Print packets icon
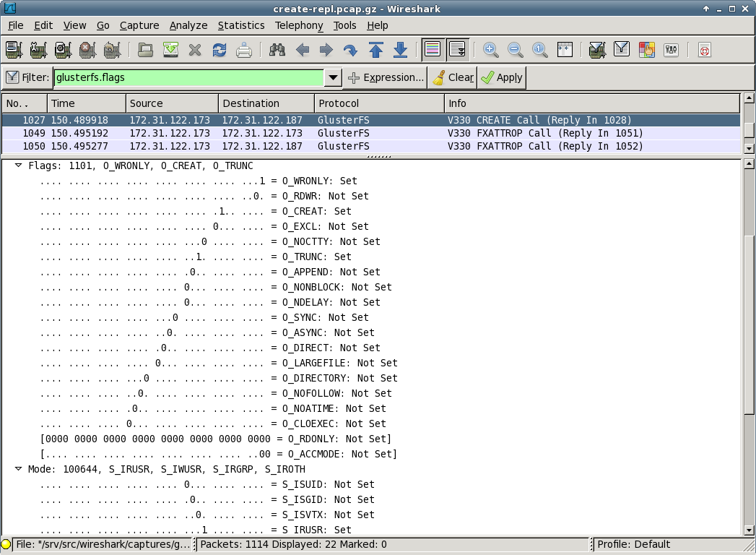This screenshot has width=756, height=555. click(x=244, y=50)
